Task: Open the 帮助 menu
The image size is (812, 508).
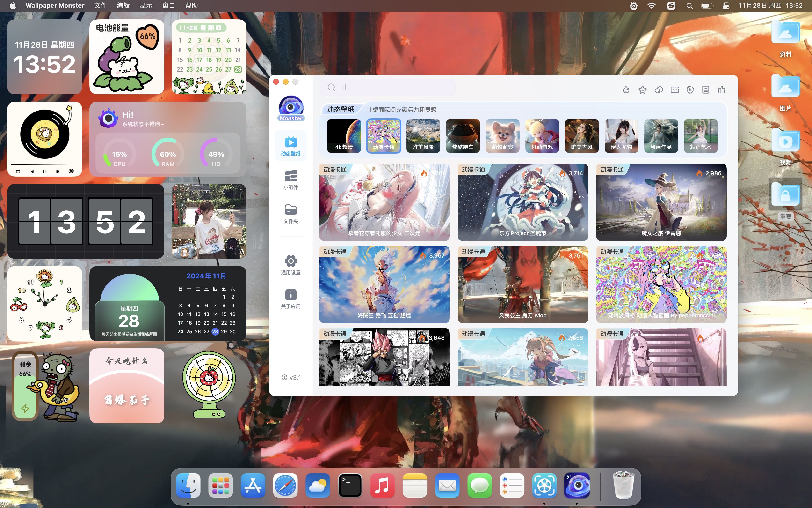Action: [191, 5]
